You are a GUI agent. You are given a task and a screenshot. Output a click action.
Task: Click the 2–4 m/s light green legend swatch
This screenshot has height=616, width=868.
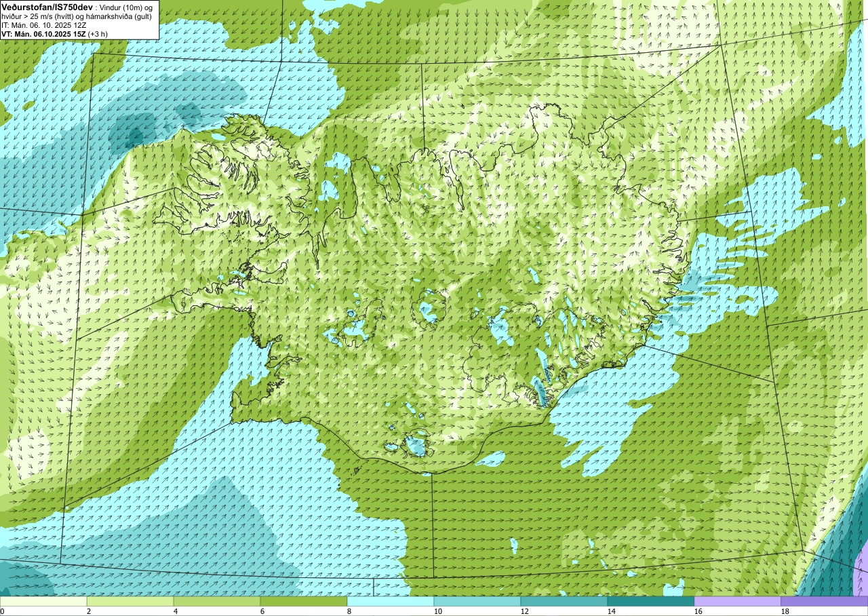pyautogui.click(x=130, y=601)
